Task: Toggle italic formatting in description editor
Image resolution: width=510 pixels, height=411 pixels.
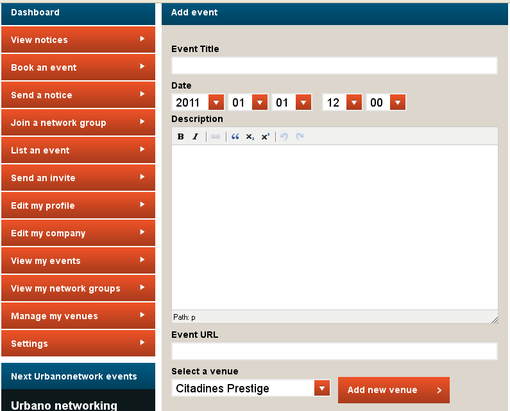Action: [x=195, y=136]
